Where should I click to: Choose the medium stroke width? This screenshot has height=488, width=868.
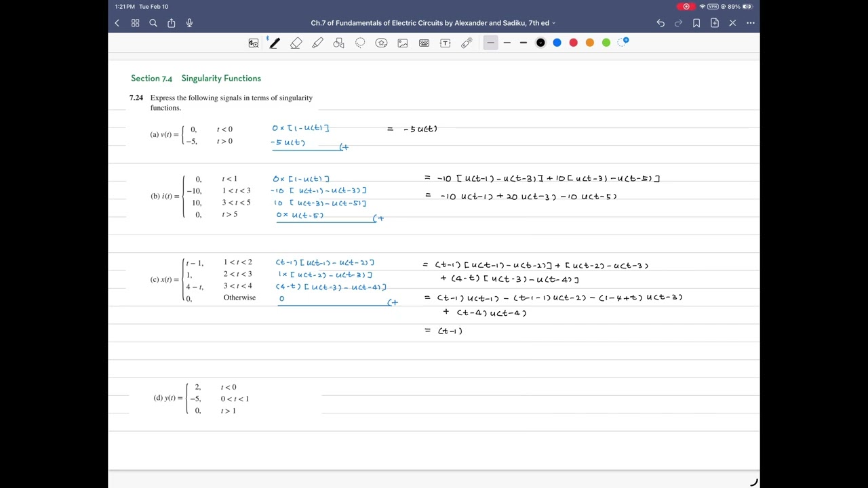coord(507,43)
